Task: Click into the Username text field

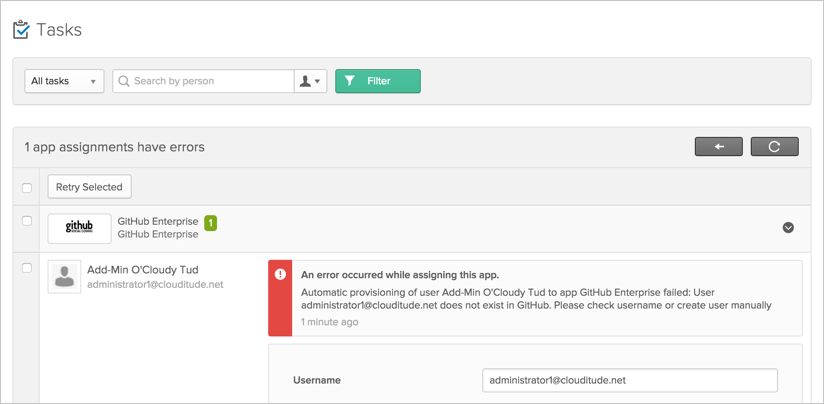Action: pos(629,380)
